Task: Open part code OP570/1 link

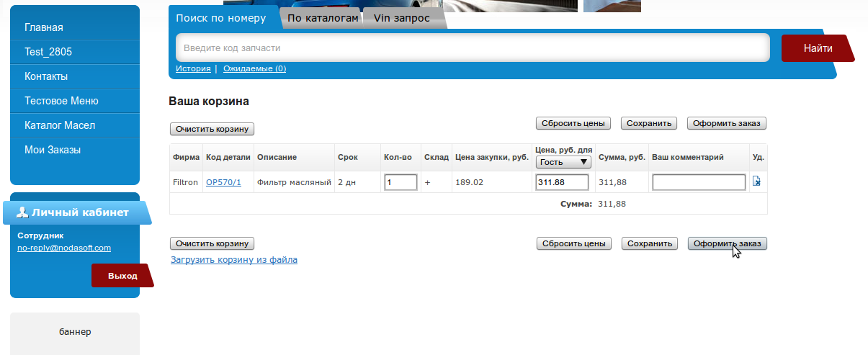Action: [223, 183]
